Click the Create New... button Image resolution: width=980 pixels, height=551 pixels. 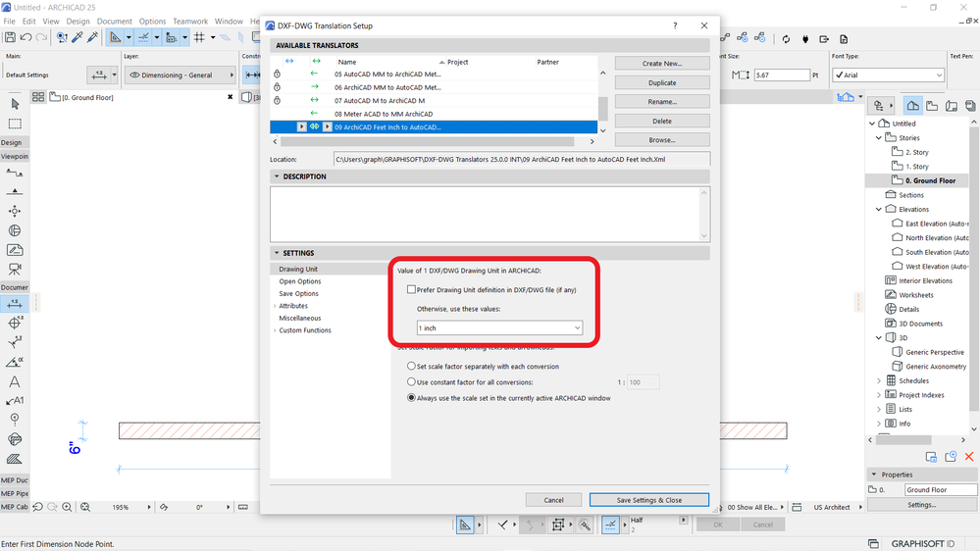(x=662, y=63)
